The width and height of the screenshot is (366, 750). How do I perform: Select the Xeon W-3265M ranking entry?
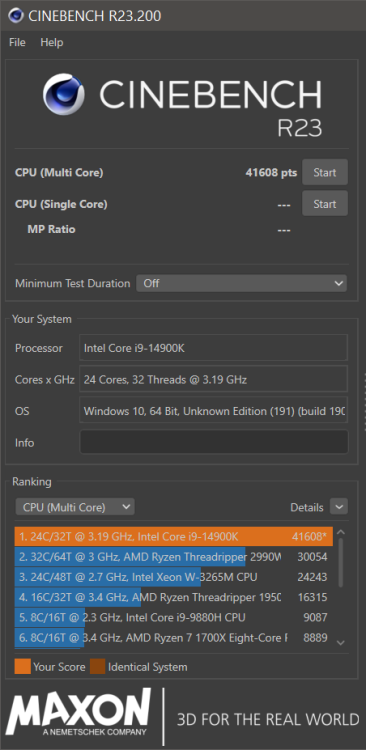pyautogui.click(x=174, y=577)
